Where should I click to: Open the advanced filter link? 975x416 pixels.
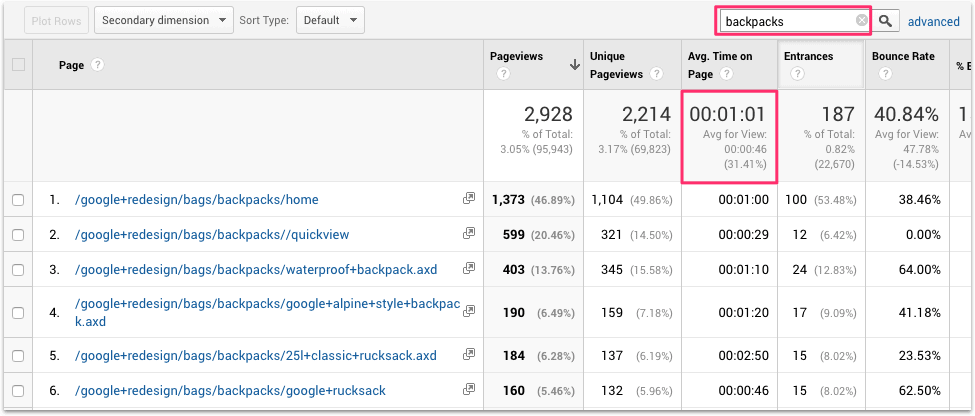click(x=933, y=21)
